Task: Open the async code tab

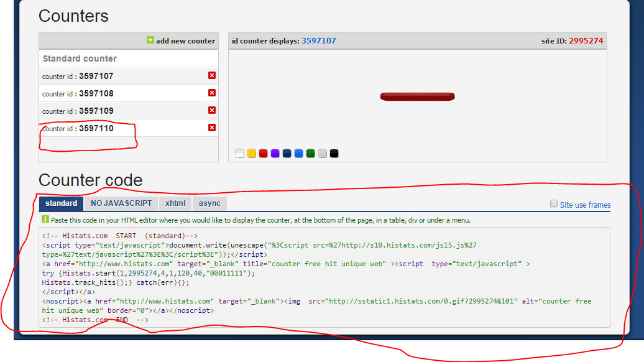Action: [x=209, y=203]
